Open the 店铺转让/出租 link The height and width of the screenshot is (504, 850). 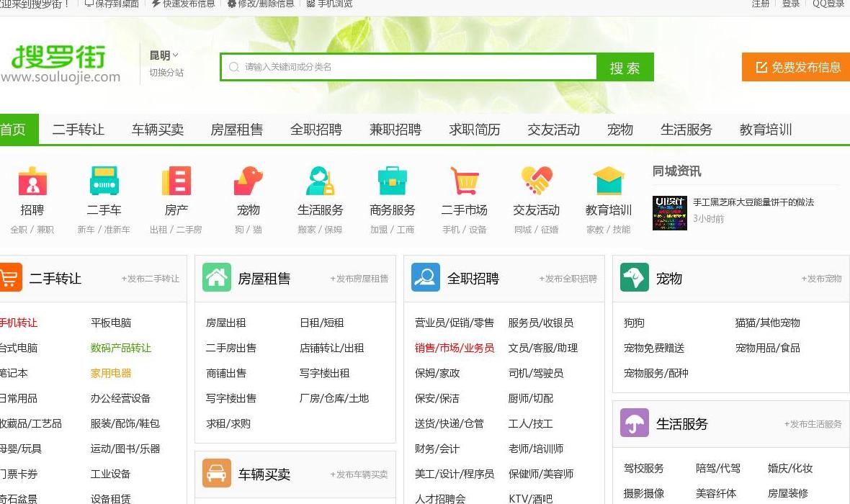(x=332, y=348)
